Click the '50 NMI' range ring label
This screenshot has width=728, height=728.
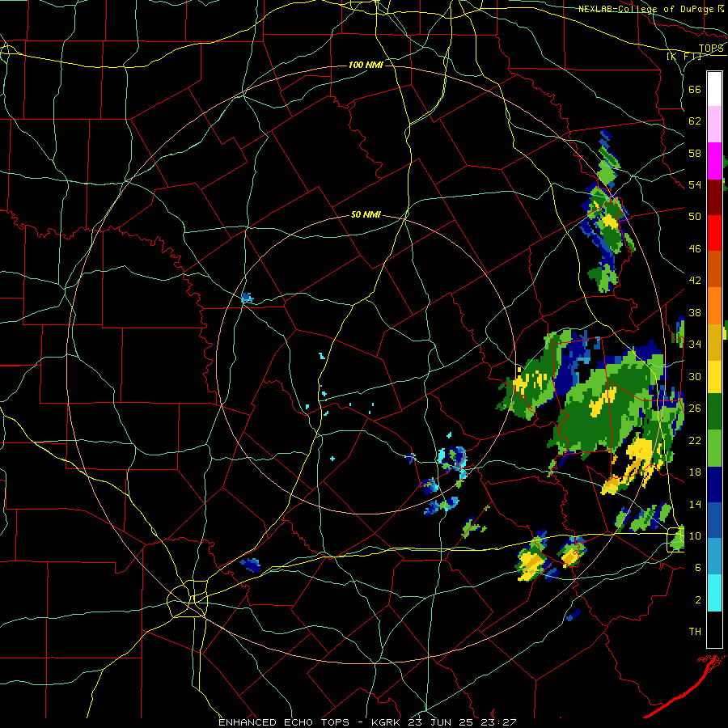click(366, 214)
